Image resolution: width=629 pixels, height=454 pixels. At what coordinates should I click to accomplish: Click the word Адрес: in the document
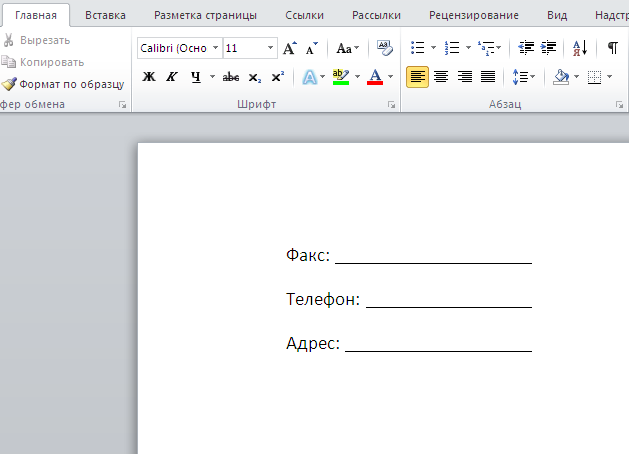click(313, 343)
